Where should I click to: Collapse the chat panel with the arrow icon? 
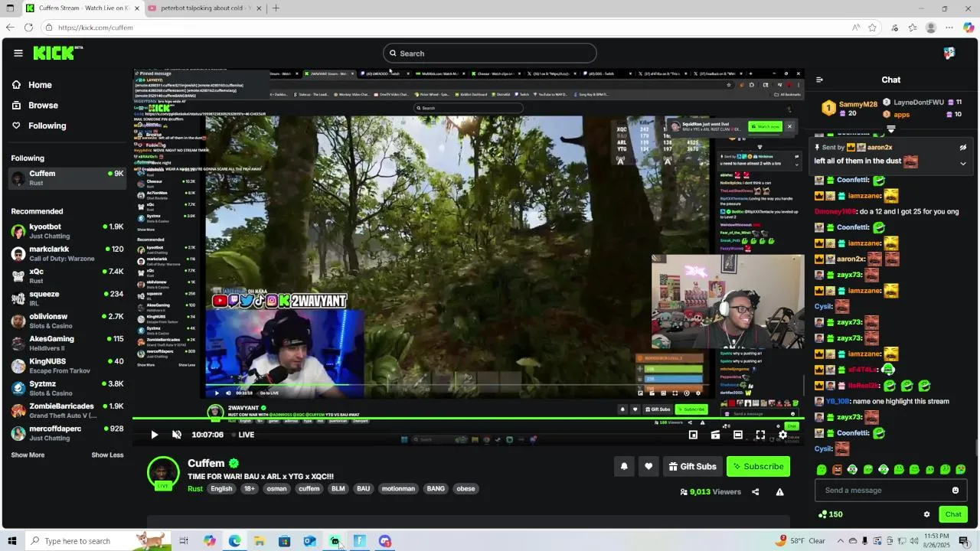819,80
